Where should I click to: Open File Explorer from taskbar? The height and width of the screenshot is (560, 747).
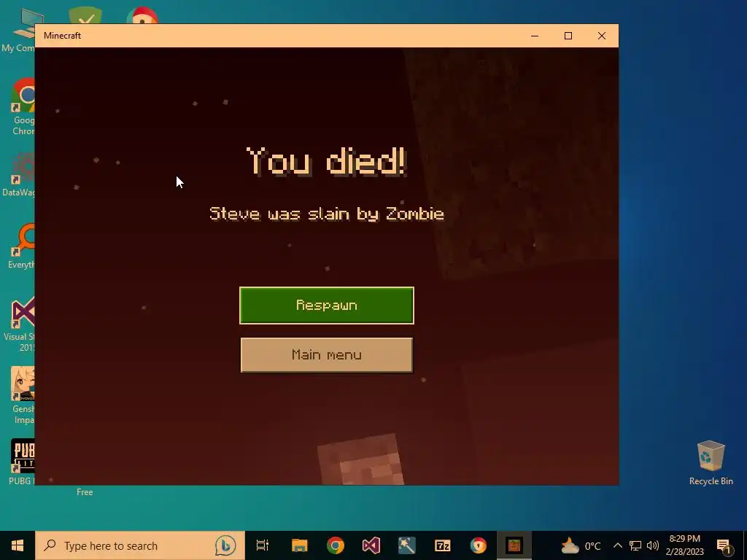[x=300, y=545]
